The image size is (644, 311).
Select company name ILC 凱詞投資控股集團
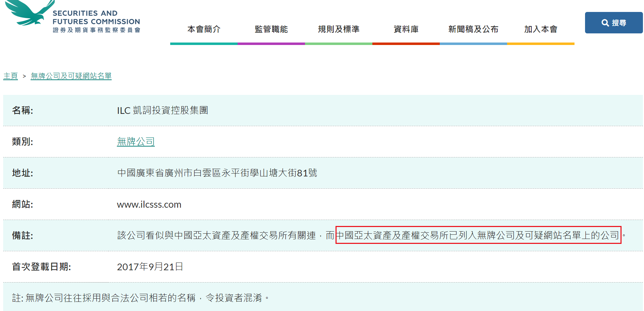(162, 110)
